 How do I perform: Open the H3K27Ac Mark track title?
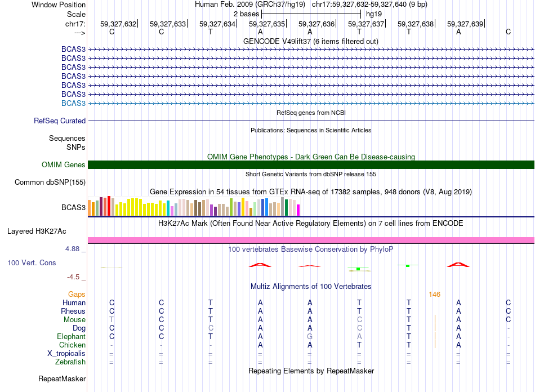(x=310, y=224)
